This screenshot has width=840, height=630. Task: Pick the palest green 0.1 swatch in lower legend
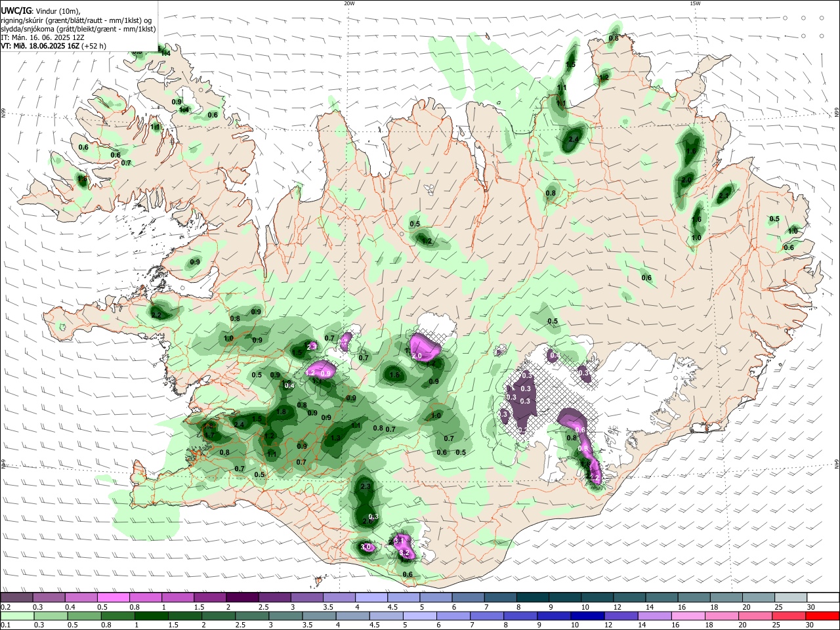point(17,616)
